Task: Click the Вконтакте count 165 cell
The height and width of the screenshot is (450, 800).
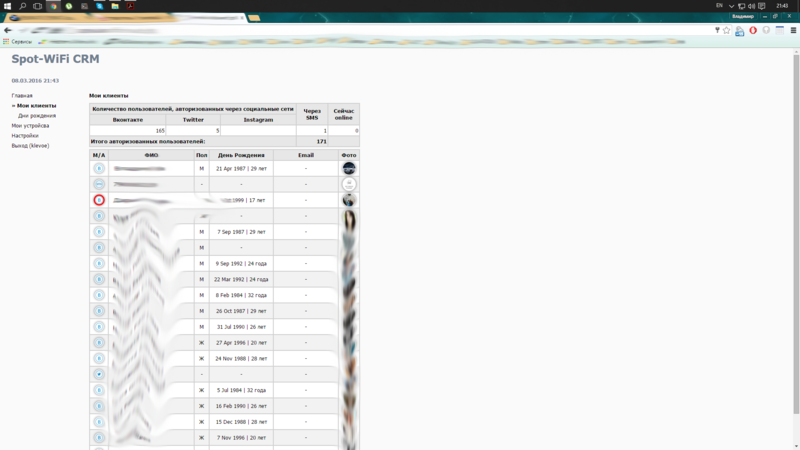Action: coord(128,131)
